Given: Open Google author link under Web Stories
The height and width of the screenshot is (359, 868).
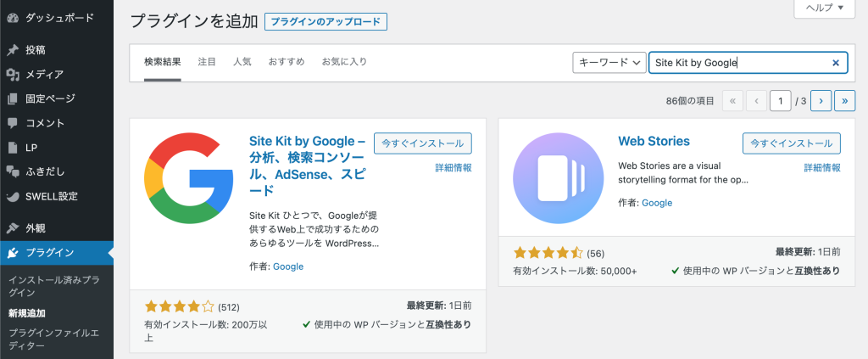Looking at the screenshot, I should [657, 203].
